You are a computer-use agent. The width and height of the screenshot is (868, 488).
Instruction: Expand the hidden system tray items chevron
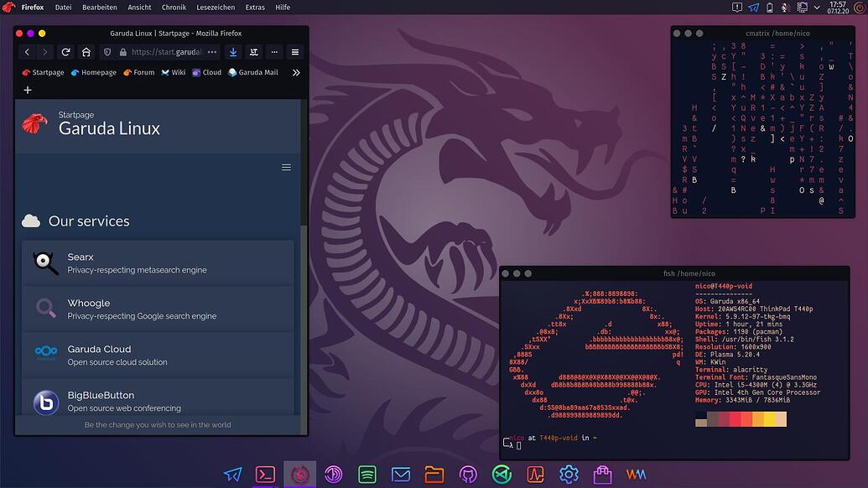point(816,8)
